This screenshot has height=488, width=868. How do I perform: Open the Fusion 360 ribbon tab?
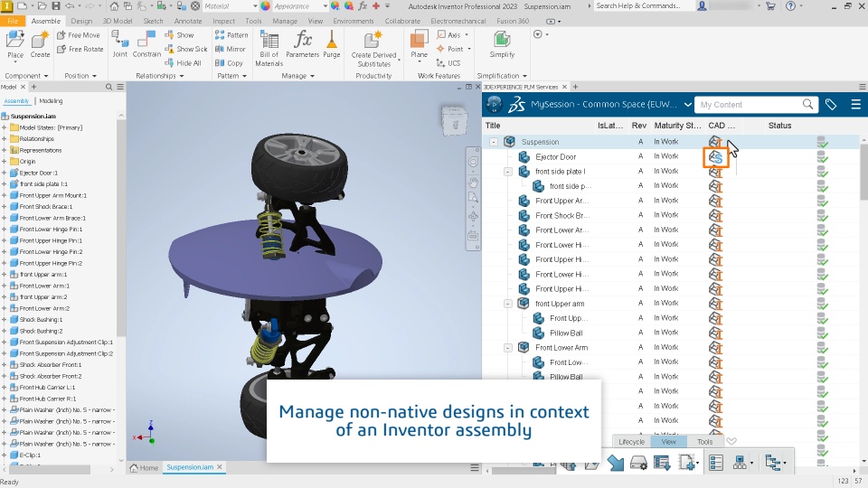tap(513, 21)
